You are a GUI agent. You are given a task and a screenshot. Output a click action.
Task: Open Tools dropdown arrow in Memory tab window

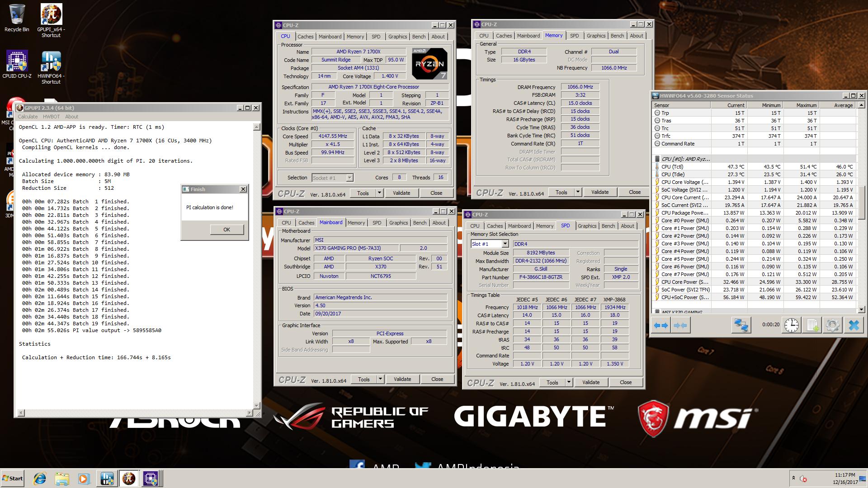[x=578, y=192]
